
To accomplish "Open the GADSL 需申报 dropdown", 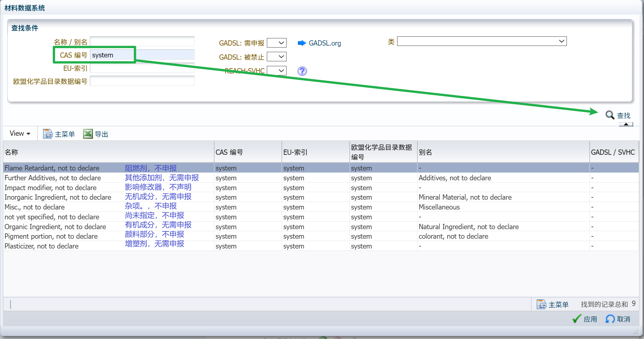I will click(277, 43).
